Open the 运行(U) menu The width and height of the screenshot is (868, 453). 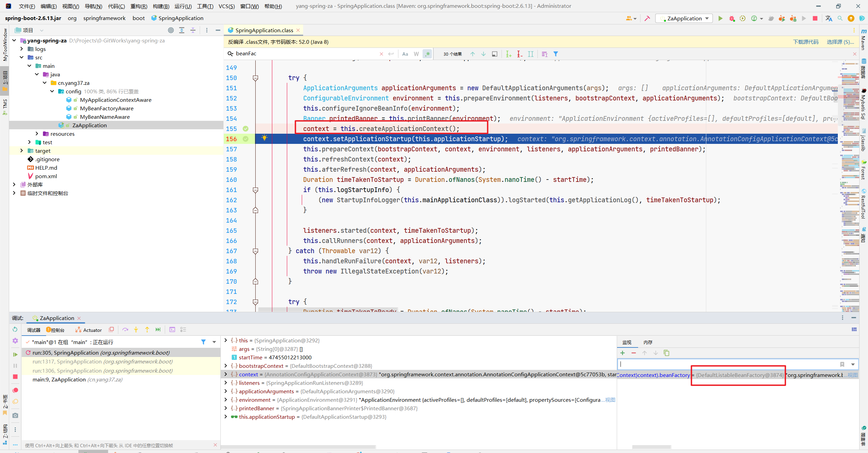(x=183, y=6)
